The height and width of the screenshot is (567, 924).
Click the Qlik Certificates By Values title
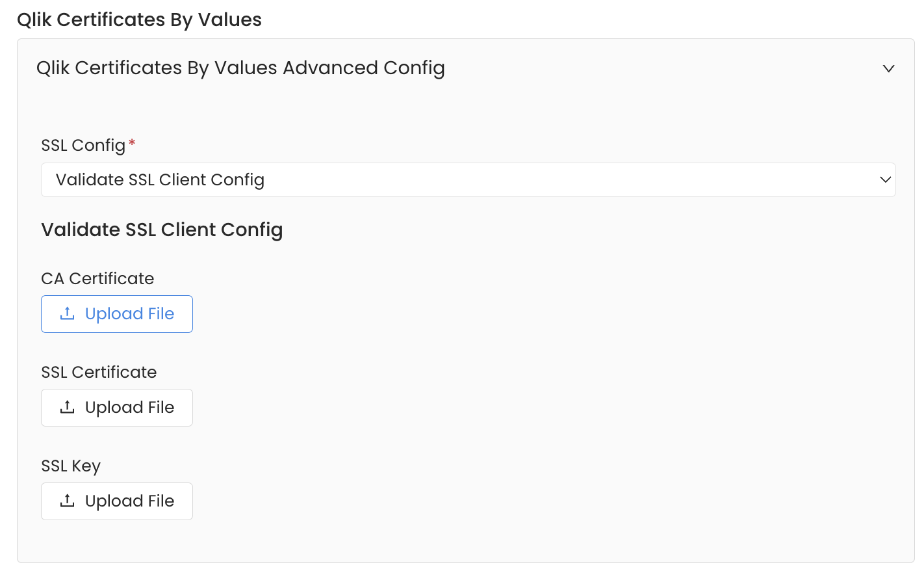tap(140, 20)
